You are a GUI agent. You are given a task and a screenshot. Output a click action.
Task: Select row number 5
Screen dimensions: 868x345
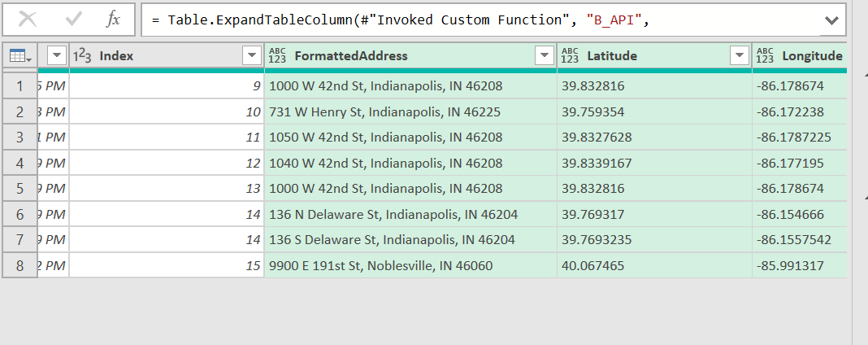pos(20,188)
